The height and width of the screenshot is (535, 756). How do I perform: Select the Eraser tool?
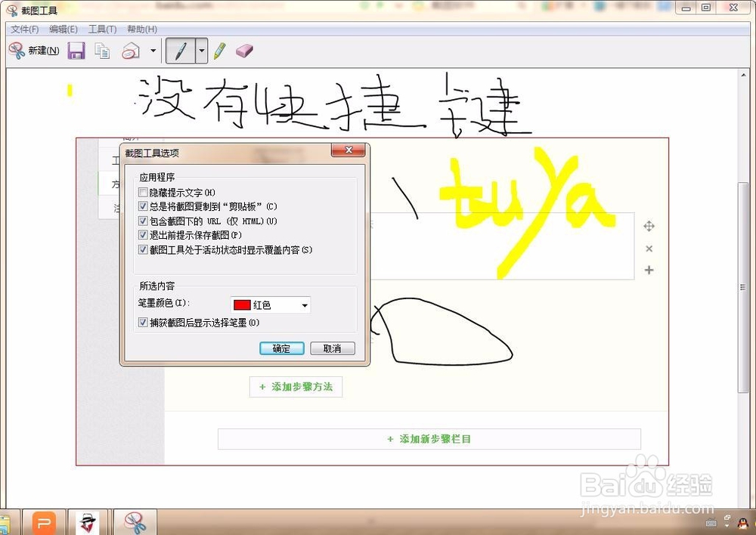(243, 51)
